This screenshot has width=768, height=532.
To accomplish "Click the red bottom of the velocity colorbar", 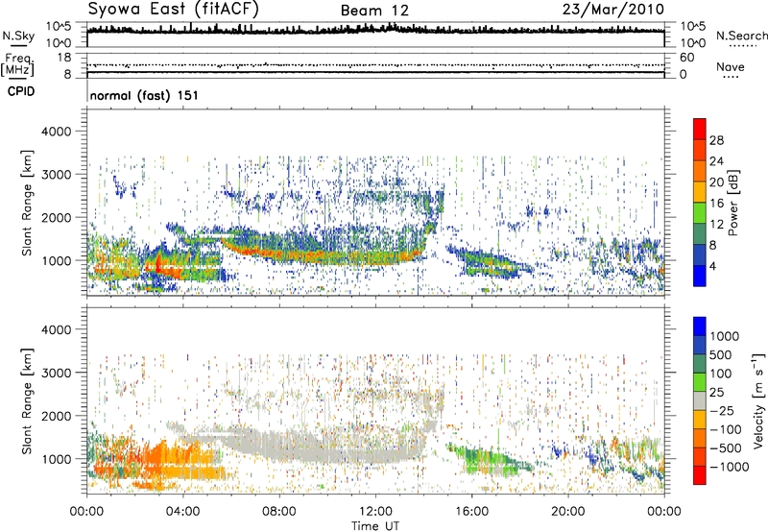I will pos(700,475).
